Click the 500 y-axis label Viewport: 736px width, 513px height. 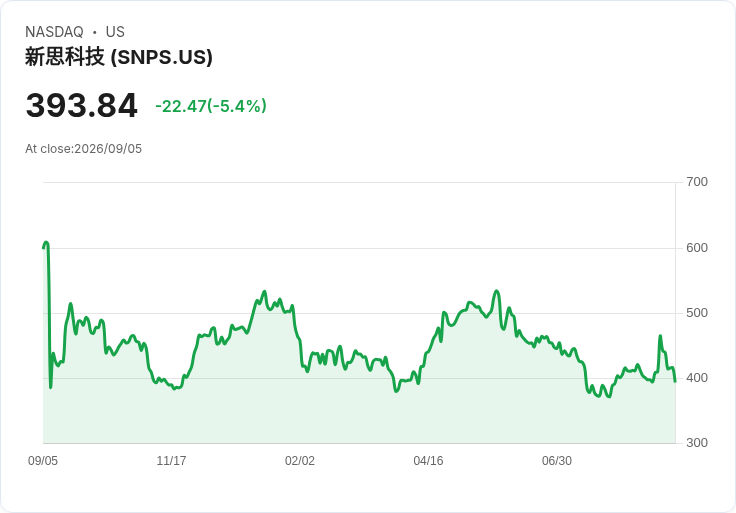pos(697,313)
